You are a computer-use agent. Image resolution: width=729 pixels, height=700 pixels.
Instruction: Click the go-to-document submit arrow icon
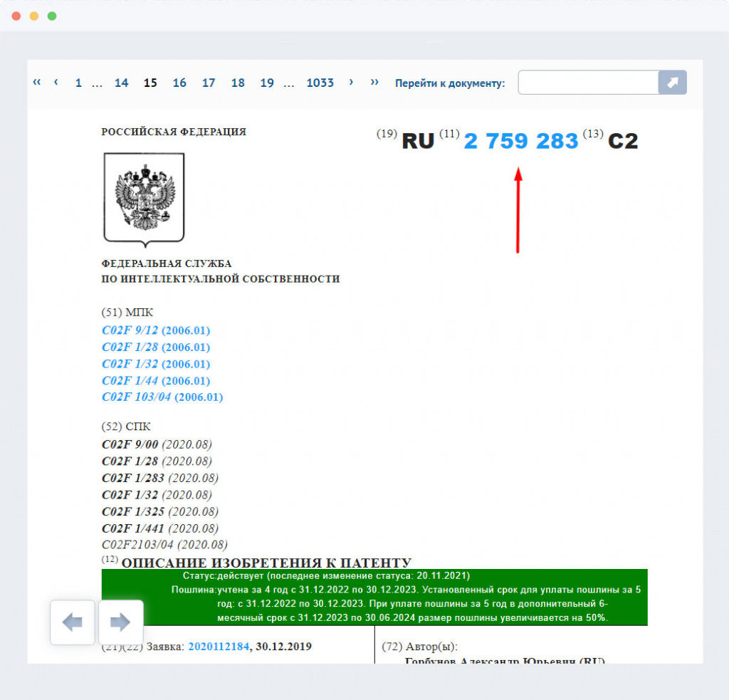(672, 83)
